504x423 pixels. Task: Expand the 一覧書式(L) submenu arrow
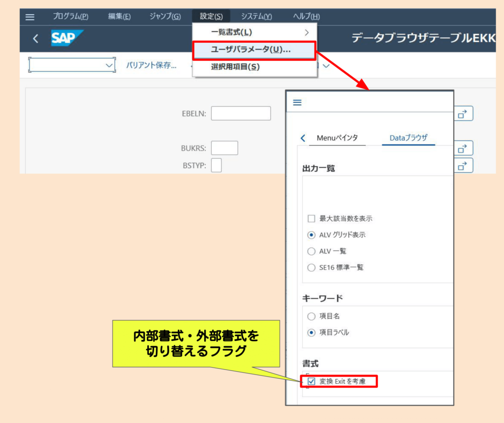[307, 31]
